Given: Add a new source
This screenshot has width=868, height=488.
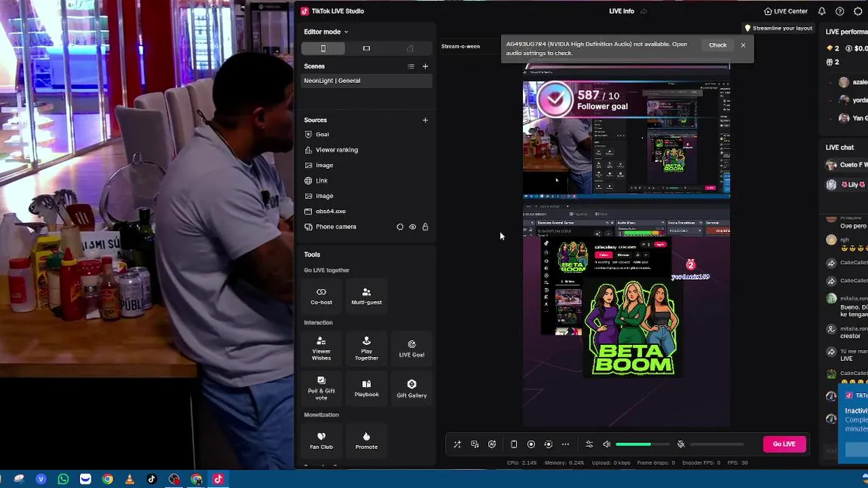Looking at the screenshot, I should pyautogui.click(x=425, y=120).
